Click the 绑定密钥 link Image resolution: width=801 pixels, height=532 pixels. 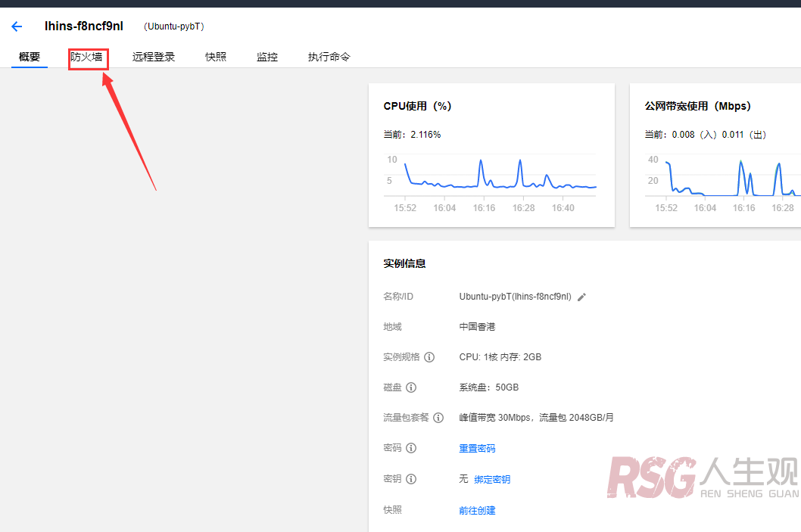point(492,480)
